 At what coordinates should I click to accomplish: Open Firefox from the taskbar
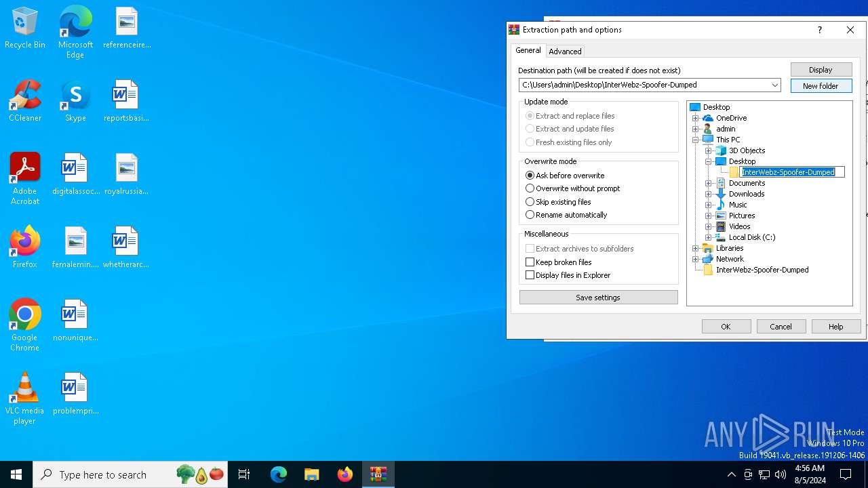pos(345,474)
